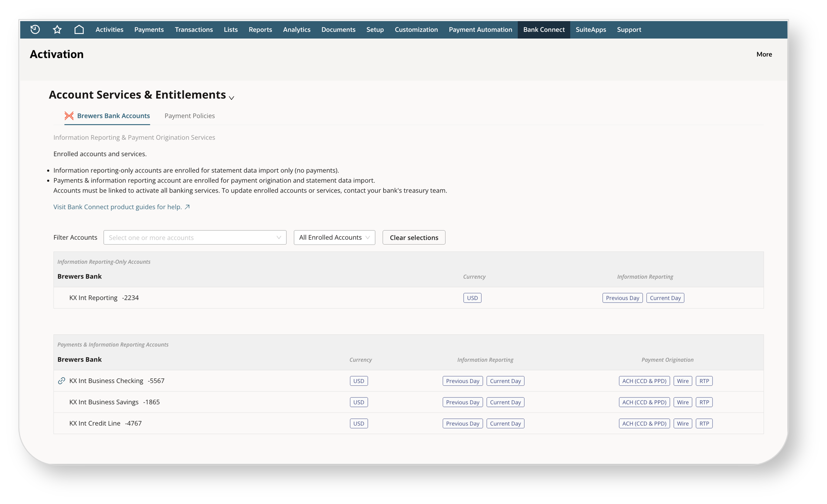Click Current Day tag for Business Checking row

point(506,381)
